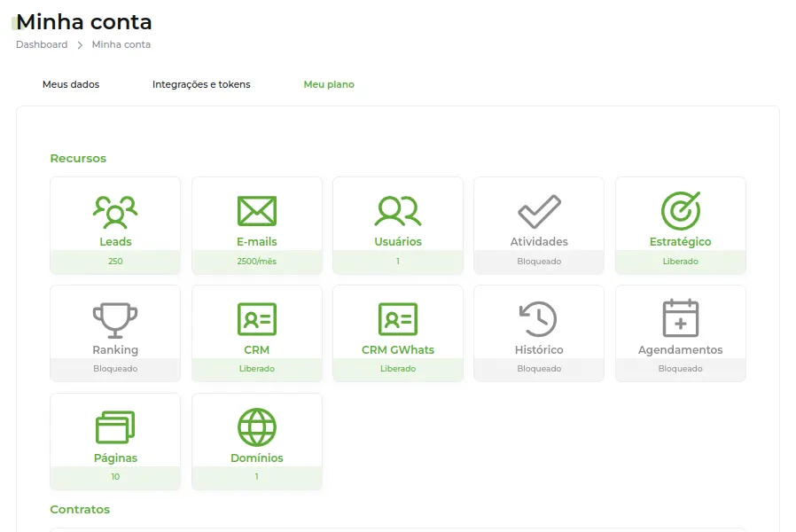This screenshot has width=796, height=532.
Task: Click the CRM label
Action: pyautogui.click(x=257, y=349)
